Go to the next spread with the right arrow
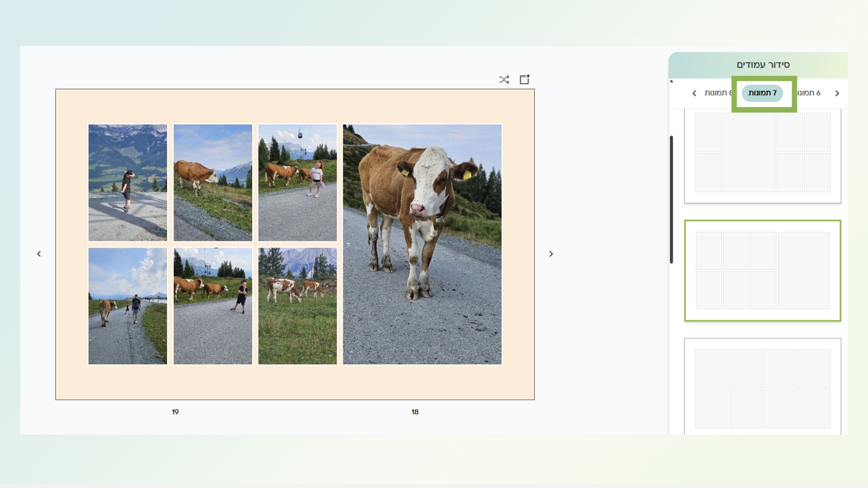Screen dimensions: 868x488 tap(551, 254)
